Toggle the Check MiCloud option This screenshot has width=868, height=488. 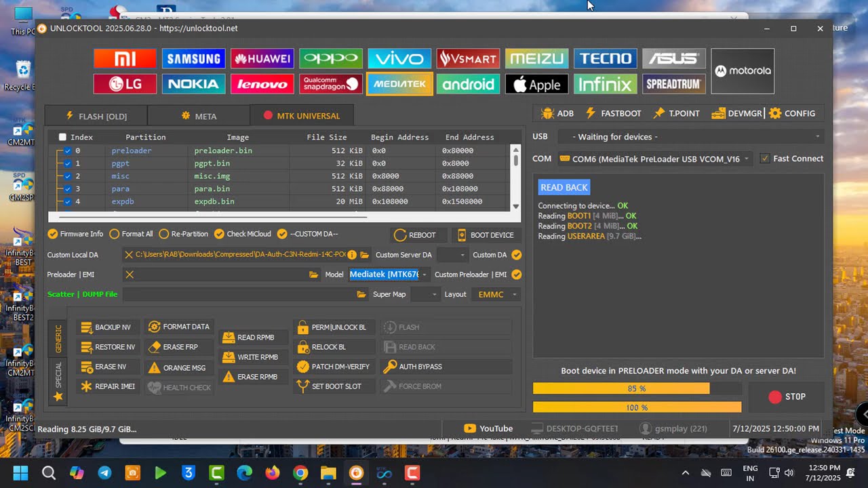(219, 234)
